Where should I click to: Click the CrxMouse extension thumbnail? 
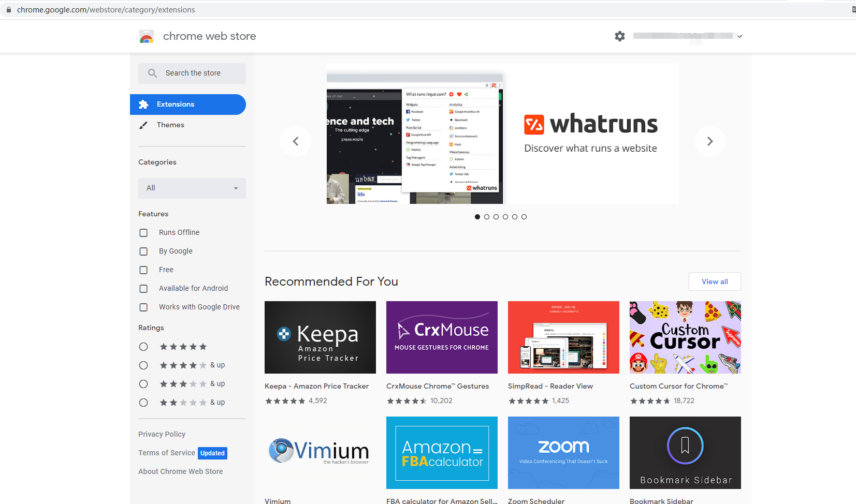click(442, 337)
